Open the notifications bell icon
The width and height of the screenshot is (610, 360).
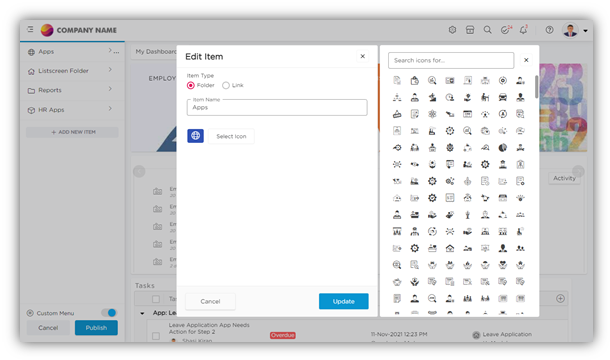[524, 30]
